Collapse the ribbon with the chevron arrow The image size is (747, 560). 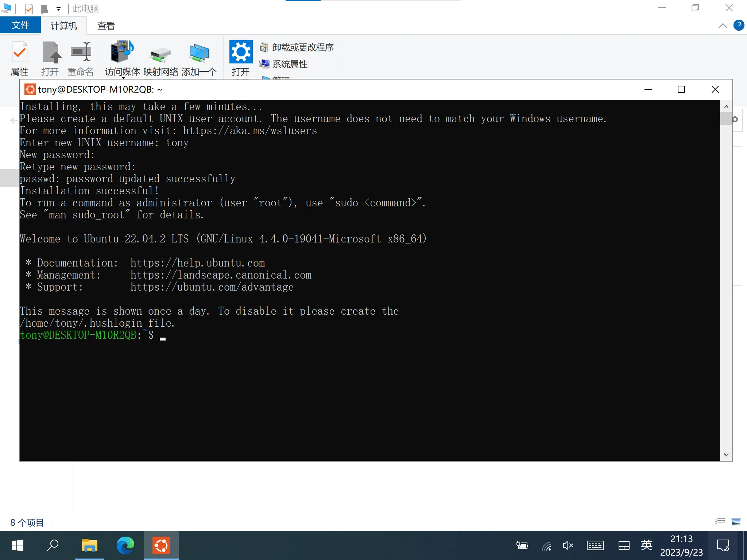723,26
